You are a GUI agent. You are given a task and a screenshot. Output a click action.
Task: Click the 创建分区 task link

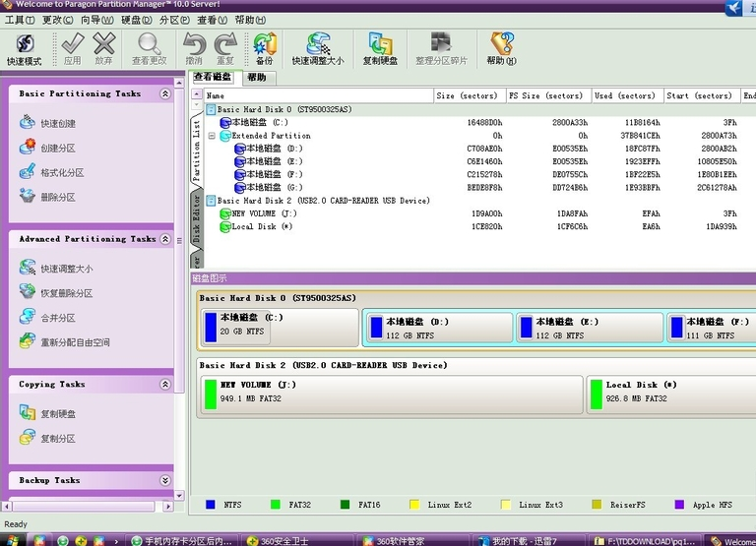pos(58,149)
